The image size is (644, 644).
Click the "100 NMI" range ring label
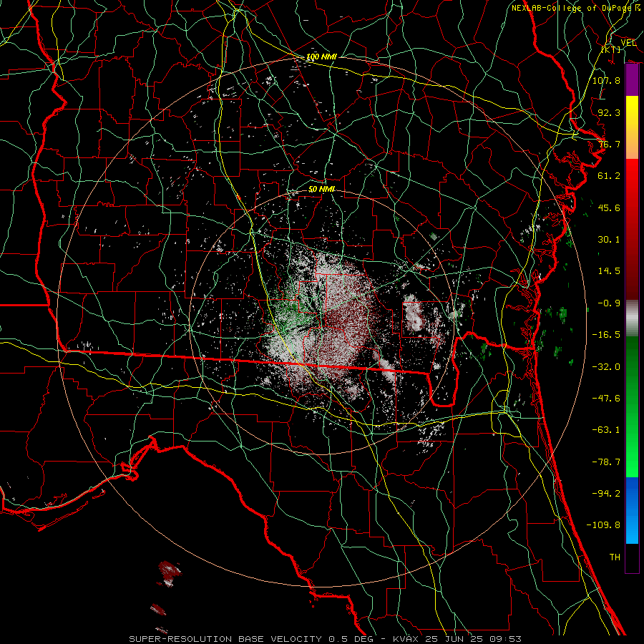[x=321, y=57]
